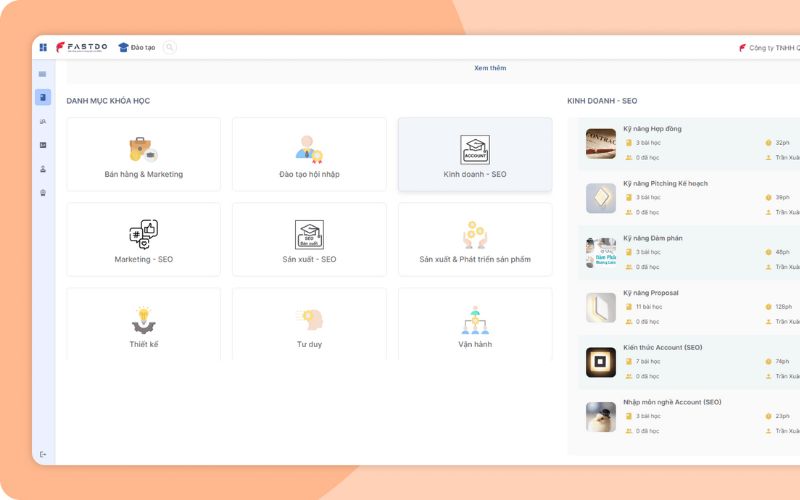Open the third sidebar icon
Viewport: 800px width, 500px height.
pyautogui.click(x=43, y=121)
